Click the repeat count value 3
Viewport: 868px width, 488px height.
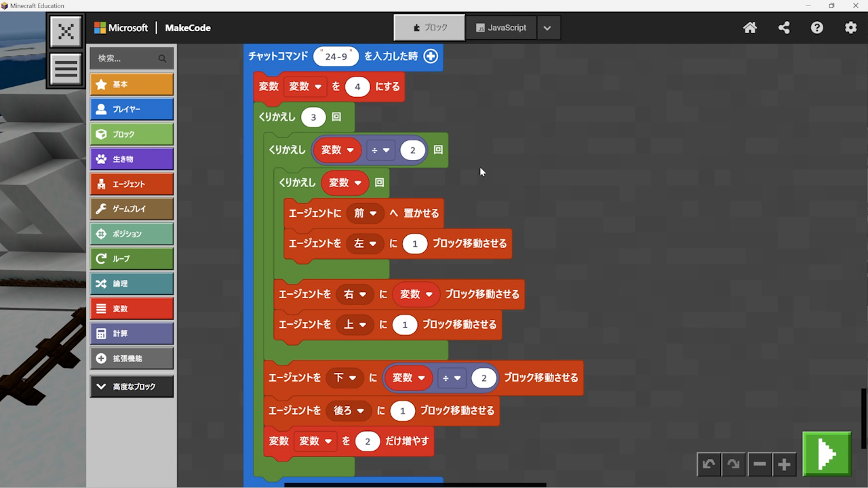[313, 117]
